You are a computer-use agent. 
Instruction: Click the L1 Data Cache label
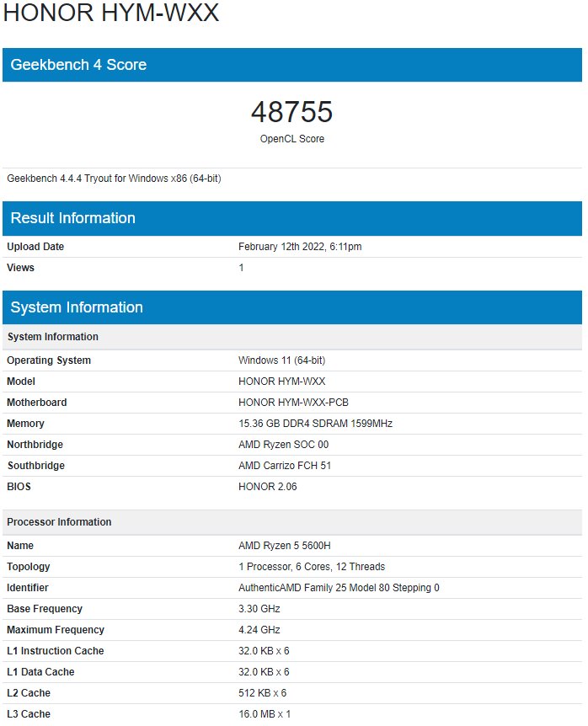click(x=40, y=672)
